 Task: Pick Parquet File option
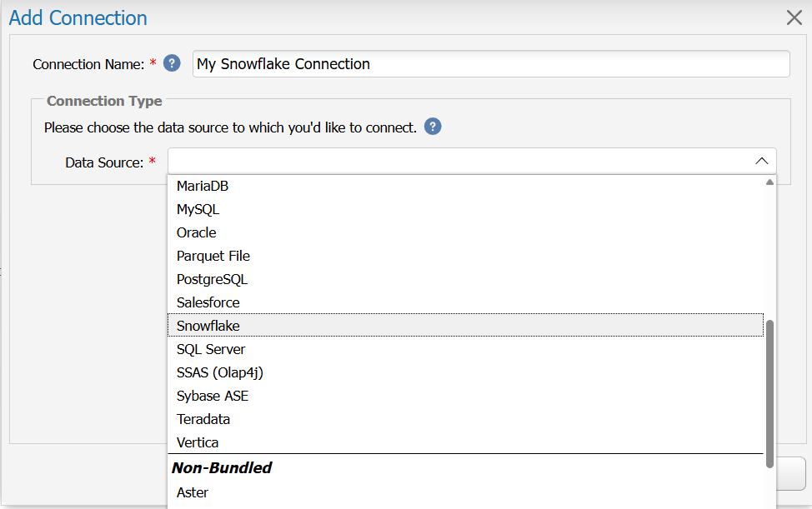(x=465, y=256)
